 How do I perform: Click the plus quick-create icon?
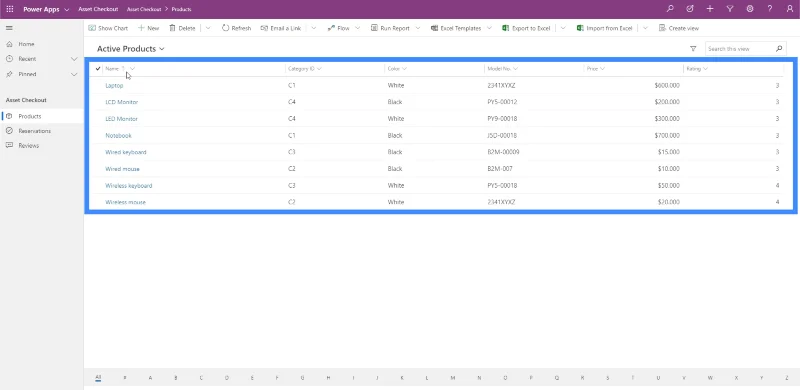pyautogui.click(x=710, y=9)
